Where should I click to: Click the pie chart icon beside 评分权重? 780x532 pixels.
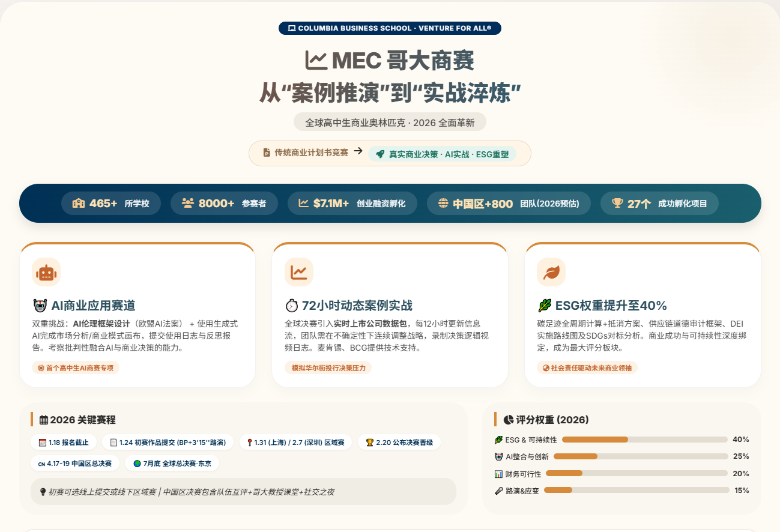pos(508,420)
